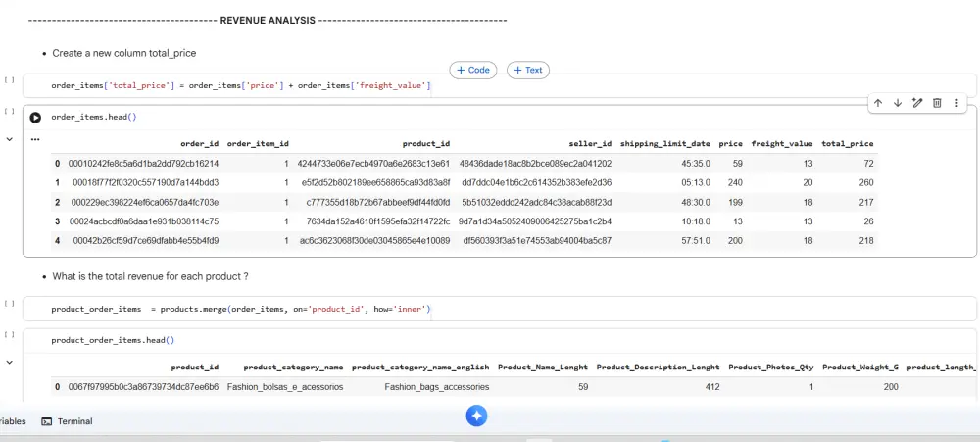Click the Product_Photos_Qty column header

(x=771, y=368)
